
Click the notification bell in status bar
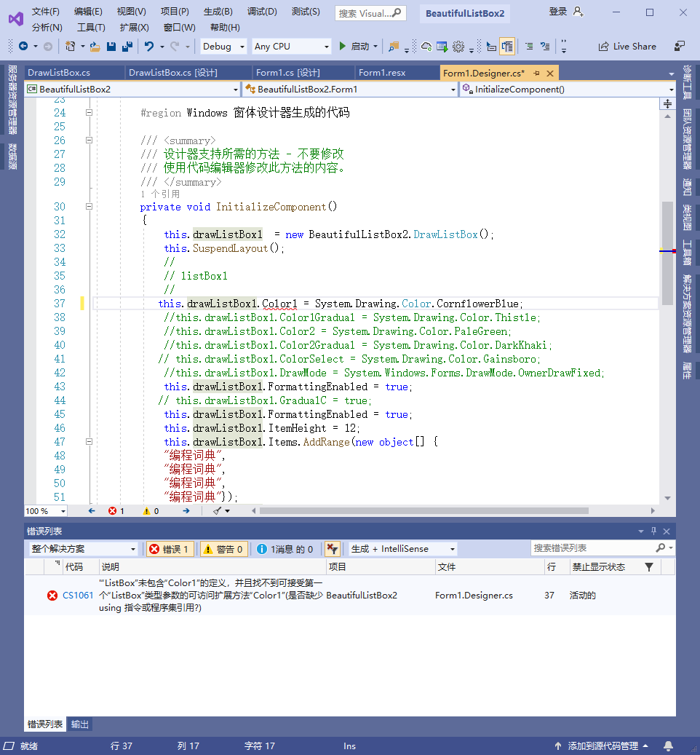tap(668, 746)
